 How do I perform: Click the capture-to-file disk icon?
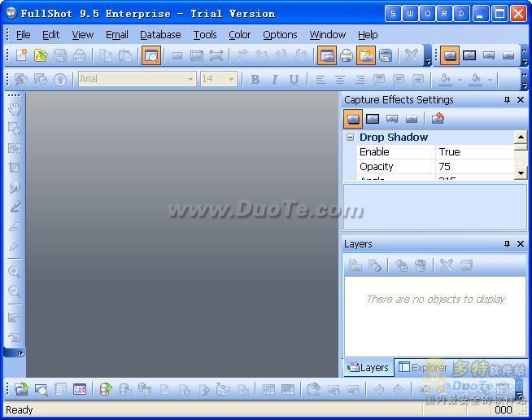pyautogui.click(x=386, y=55)
